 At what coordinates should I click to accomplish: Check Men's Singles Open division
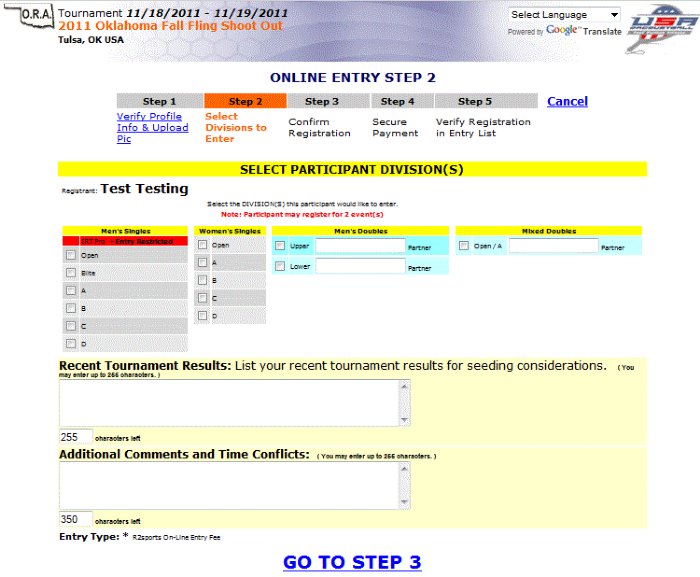(x=71, y=255)
